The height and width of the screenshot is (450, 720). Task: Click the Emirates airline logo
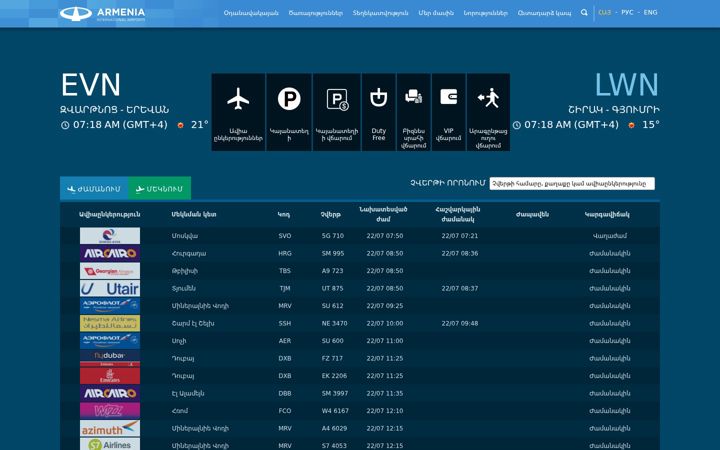110,376
